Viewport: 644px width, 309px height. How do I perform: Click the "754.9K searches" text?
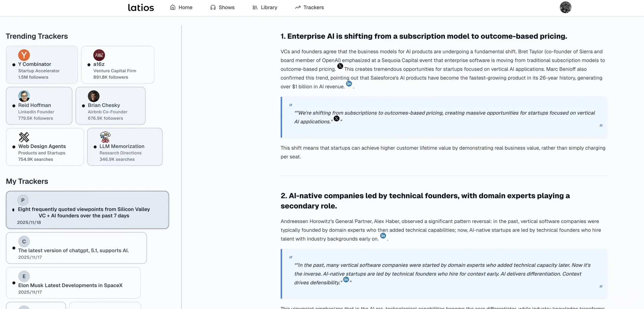coord(36,159)
